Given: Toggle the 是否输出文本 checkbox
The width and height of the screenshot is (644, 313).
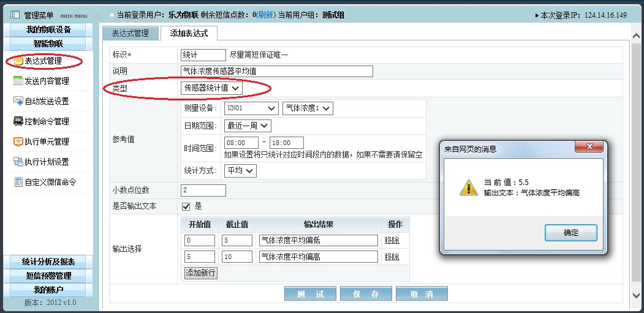Looking at the screenshot, I should coord(186,206).
